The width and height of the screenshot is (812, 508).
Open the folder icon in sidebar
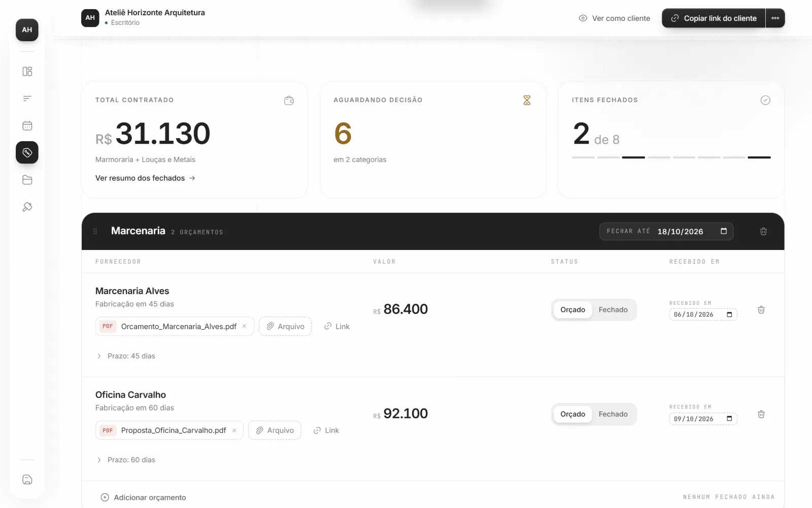pyautogui.click(x=27, y=180)
